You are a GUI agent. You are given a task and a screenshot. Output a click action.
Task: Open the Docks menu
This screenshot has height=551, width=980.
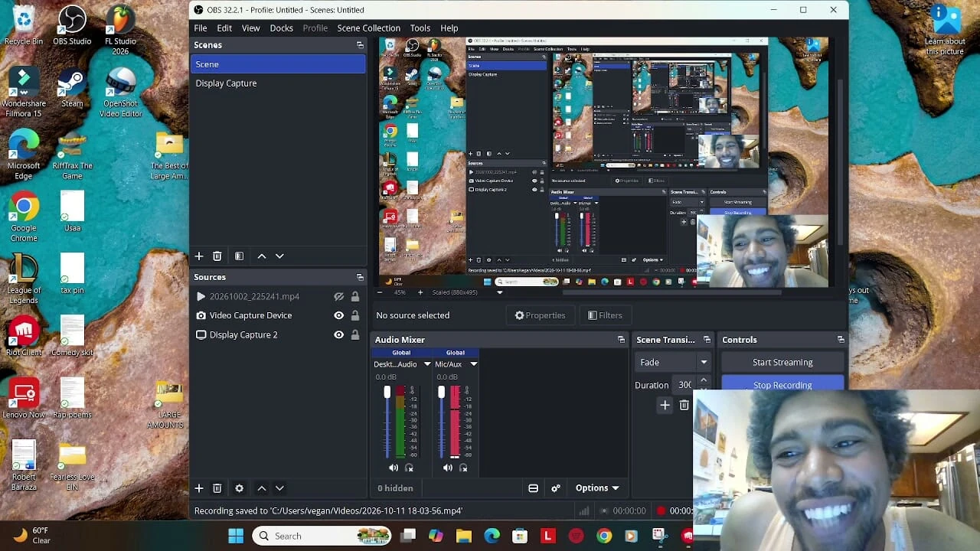[281, 28]
